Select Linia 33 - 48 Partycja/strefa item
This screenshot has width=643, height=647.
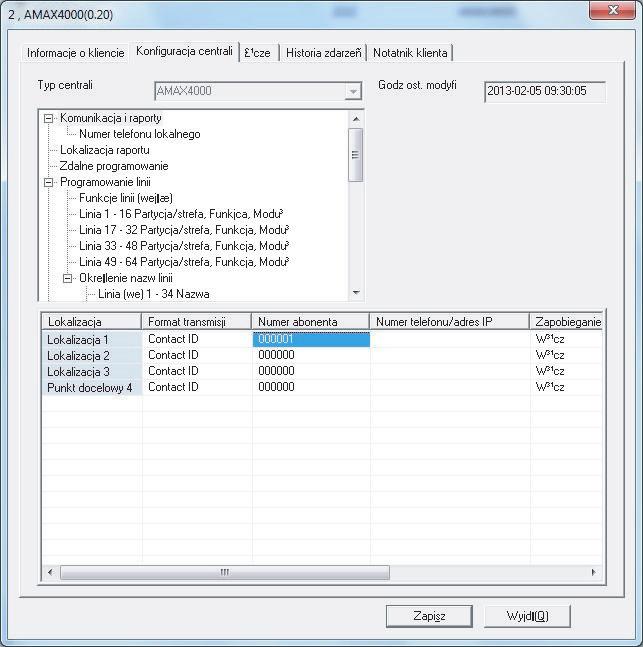coord(184,246)
